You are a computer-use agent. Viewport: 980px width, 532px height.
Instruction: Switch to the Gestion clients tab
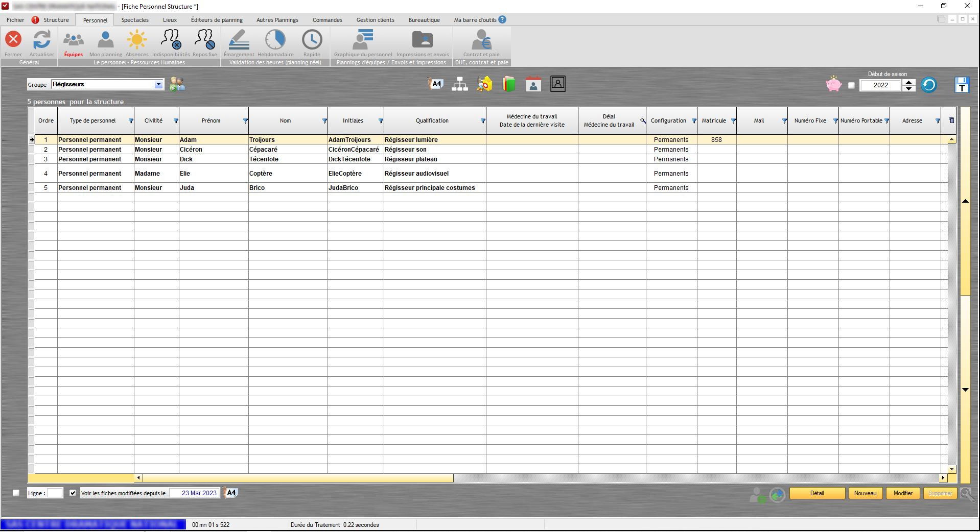[x=375, y=20]
